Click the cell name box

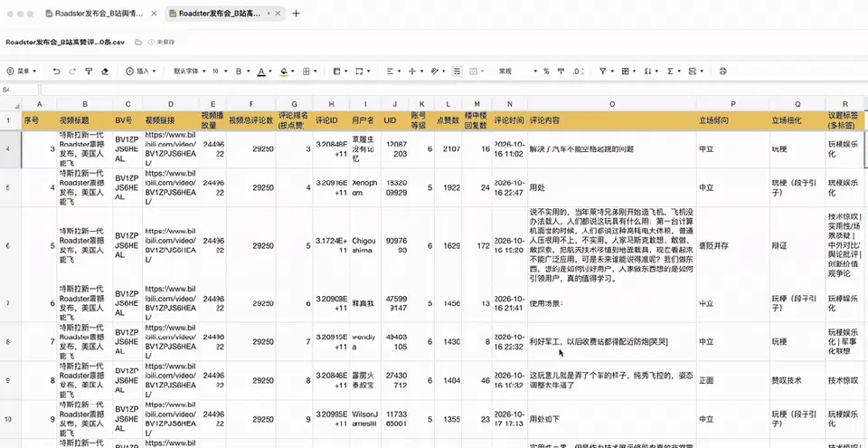point(19,90)
